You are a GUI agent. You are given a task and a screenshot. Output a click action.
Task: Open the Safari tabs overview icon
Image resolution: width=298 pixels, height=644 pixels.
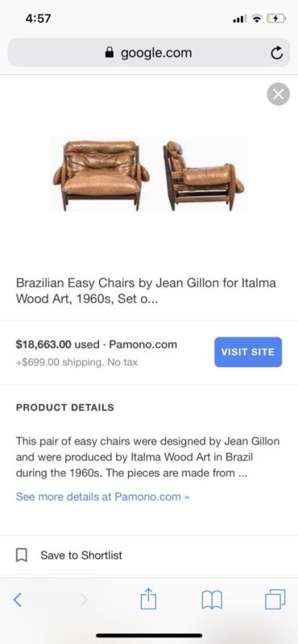275,599
